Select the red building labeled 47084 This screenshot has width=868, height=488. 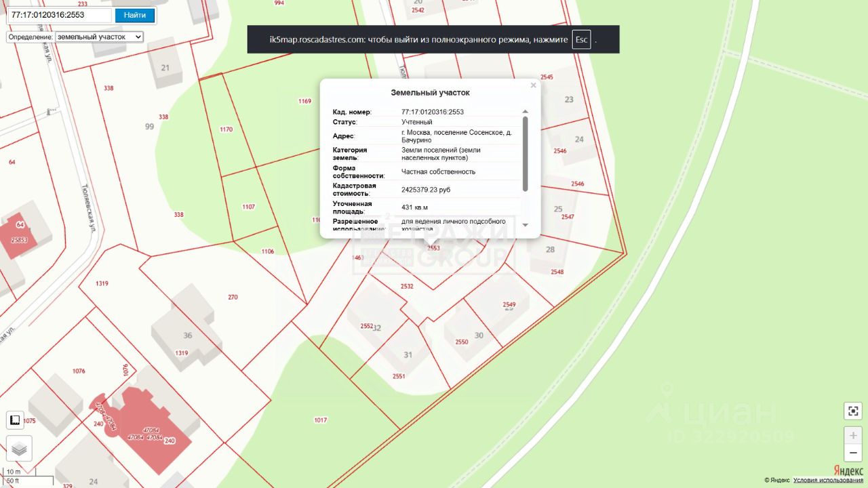(x=146, y=432)
